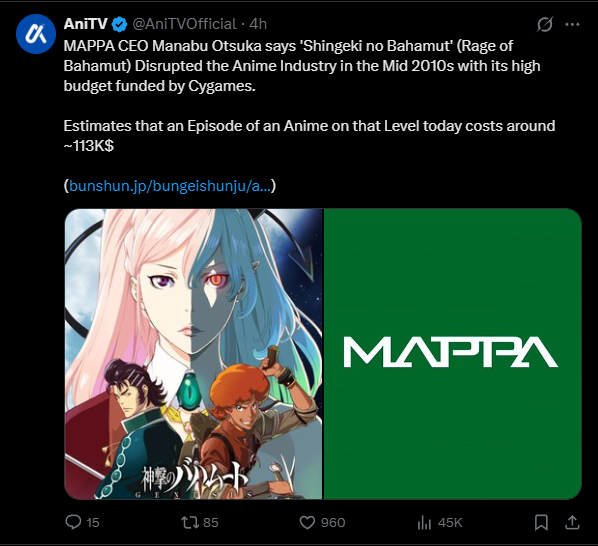This screenshot has height=546, width=598.
Task: Open the post via the 4h timestamp
Action: point(258,24)
